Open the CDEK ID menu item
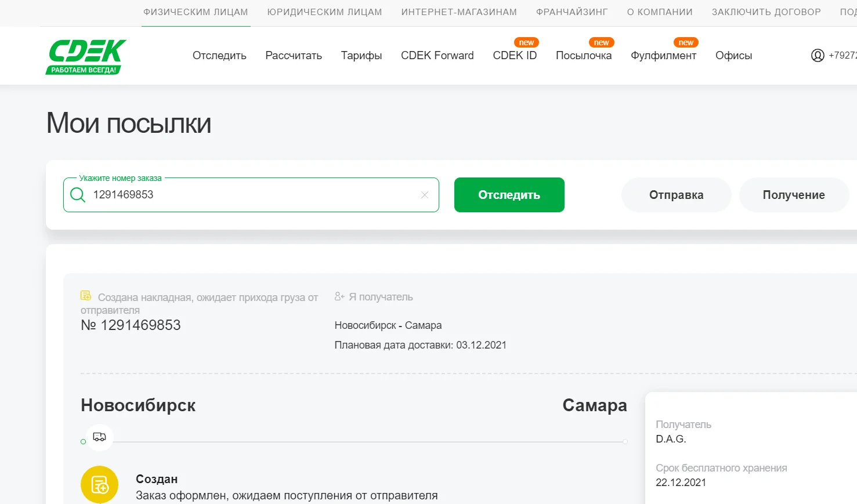The width and height of the screenshot is (857, 504). point(515,56)
